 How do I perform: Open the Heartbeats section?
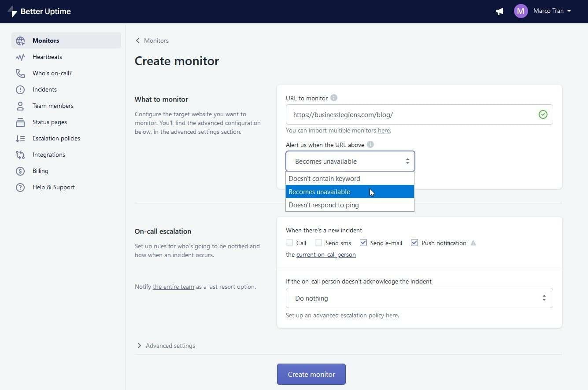tap(47, 57)
